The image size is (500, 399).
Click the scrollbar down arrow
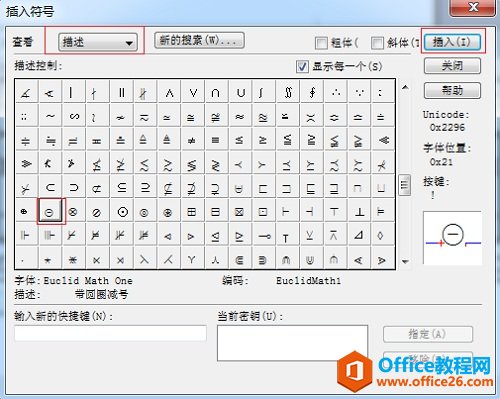coord(405,262)
